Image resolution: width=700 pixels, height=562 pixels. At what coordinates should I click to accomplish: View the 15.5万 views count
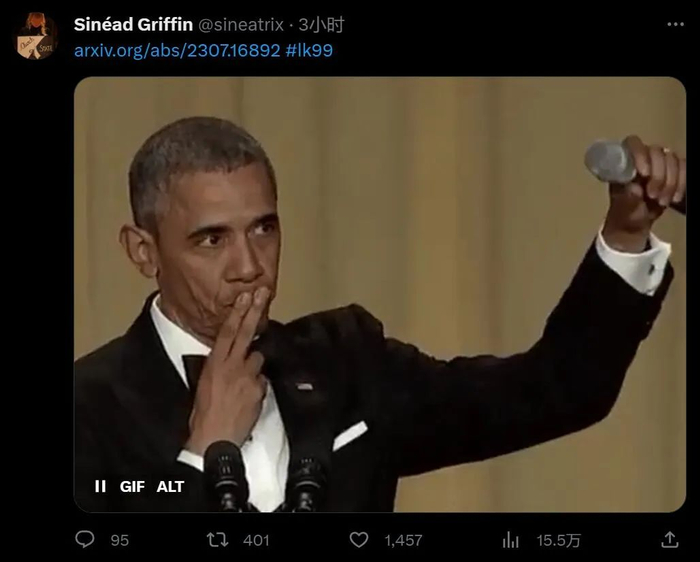click(x=558, y=540)
